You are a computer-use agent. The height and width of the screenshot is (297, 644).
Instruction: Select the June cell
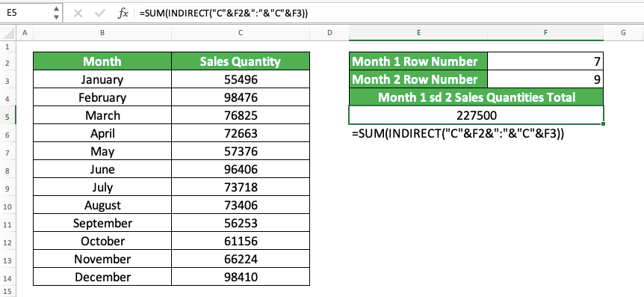click(102, 169)
